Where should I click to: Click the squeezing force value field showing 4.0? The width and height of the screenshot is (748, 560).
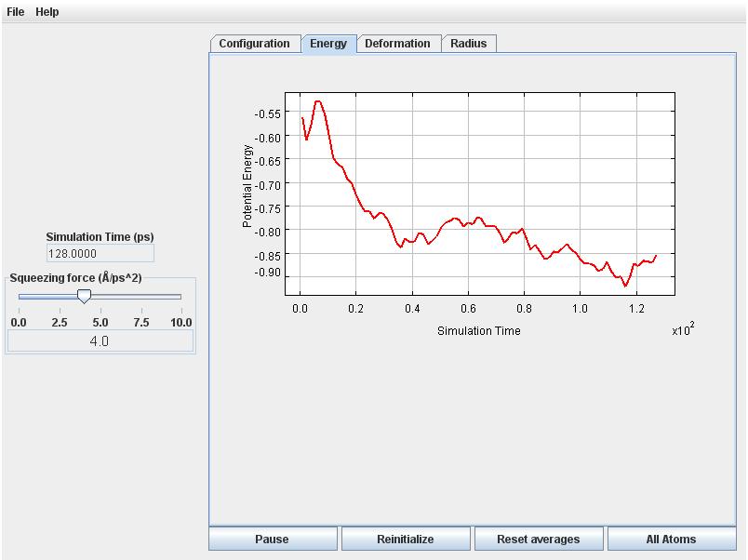100,341
